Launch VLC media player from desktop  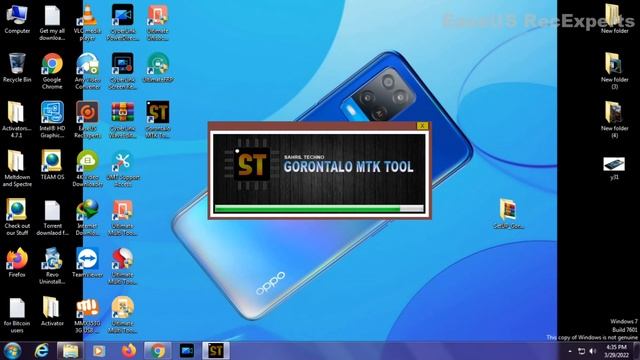pos(87,22)
